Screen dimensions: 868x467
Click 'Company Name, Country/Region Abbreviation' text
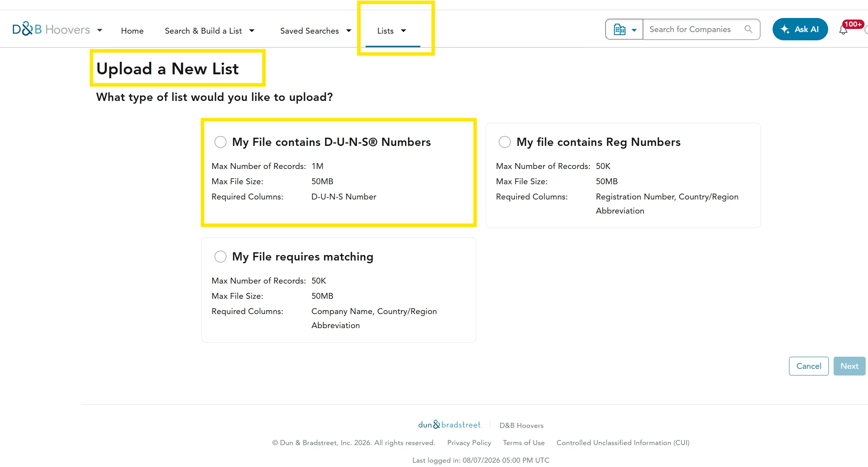374,318
